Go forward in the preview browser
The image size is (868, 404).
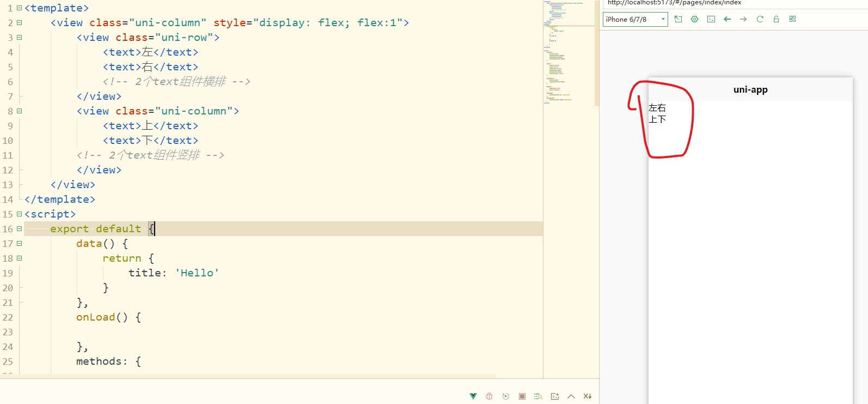click(x=743, y=19)
